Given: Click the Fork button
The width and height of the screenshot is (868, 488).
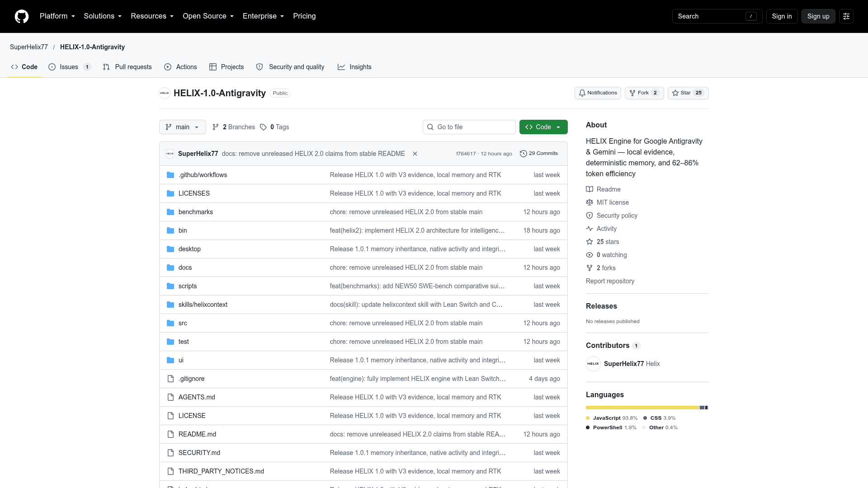Looking at the screenshot, I should pyautogui.click(x=644, y=93).
